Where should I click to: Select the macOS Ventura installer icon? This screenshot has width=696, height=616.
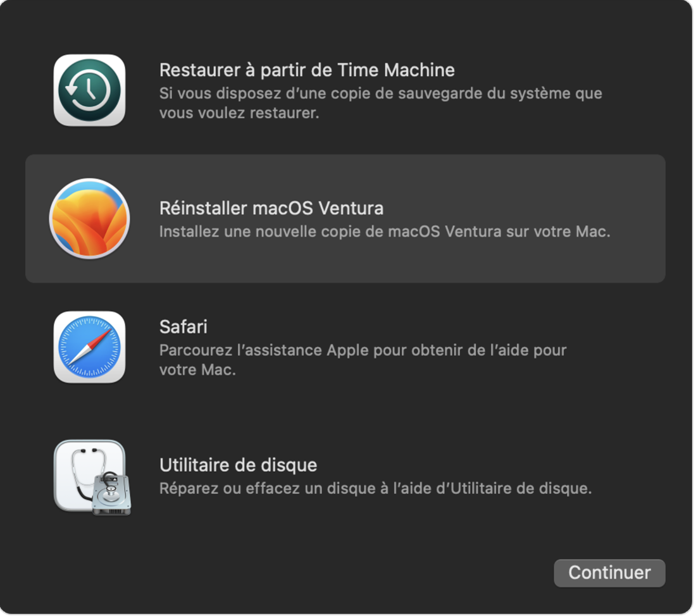tap(89, 218)
